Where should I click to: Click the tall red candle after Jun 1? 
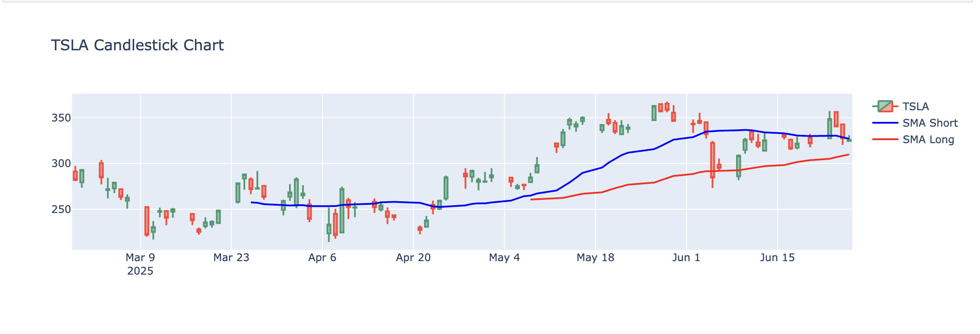click(712, 160)
